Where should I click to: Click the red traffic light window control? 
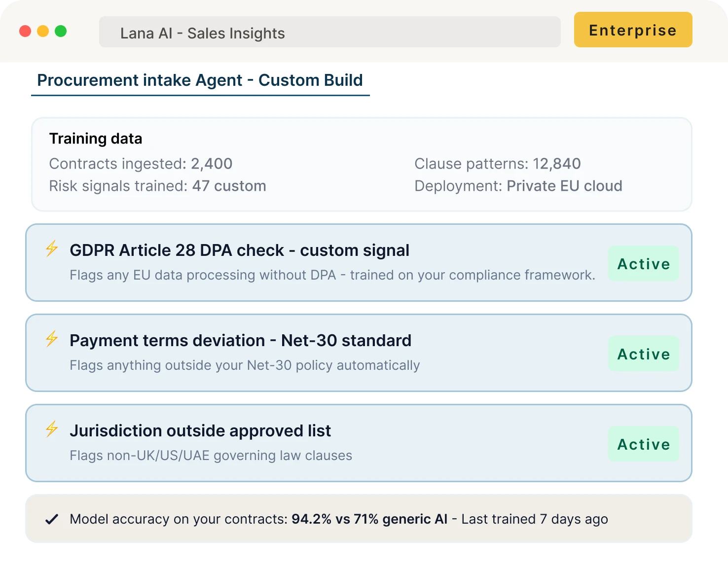click(x=25, y=31)
